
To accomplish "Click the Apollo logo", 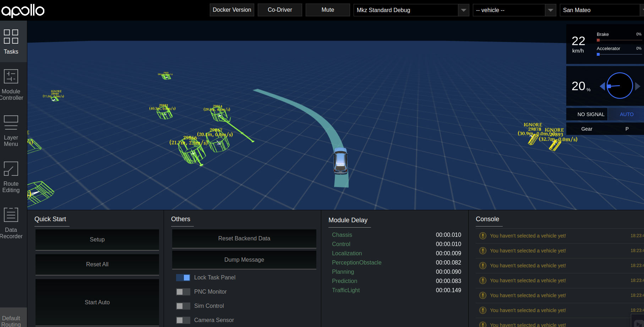I will tap(23, 10).
